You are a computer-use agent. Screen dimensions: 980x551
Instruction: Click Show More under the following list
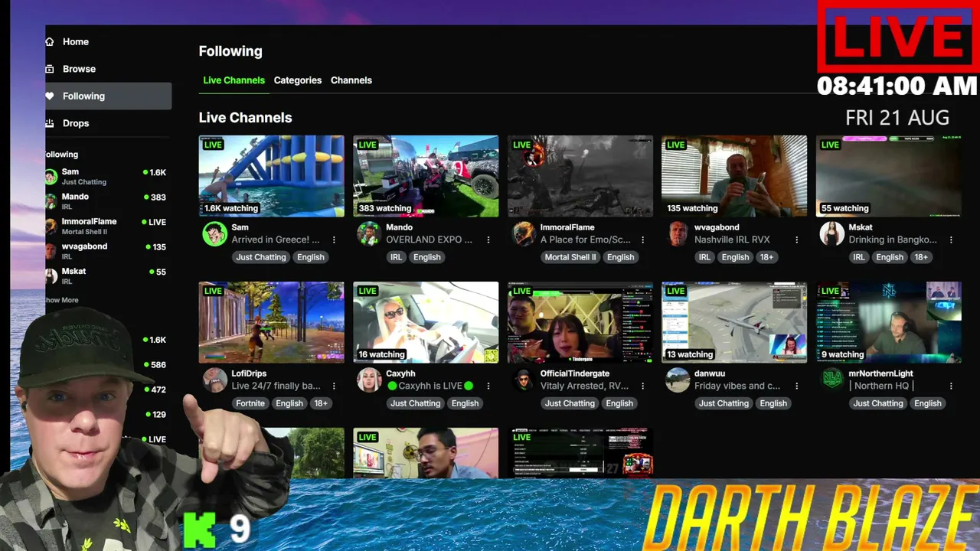pyautogui.click(x=61, y=300)
